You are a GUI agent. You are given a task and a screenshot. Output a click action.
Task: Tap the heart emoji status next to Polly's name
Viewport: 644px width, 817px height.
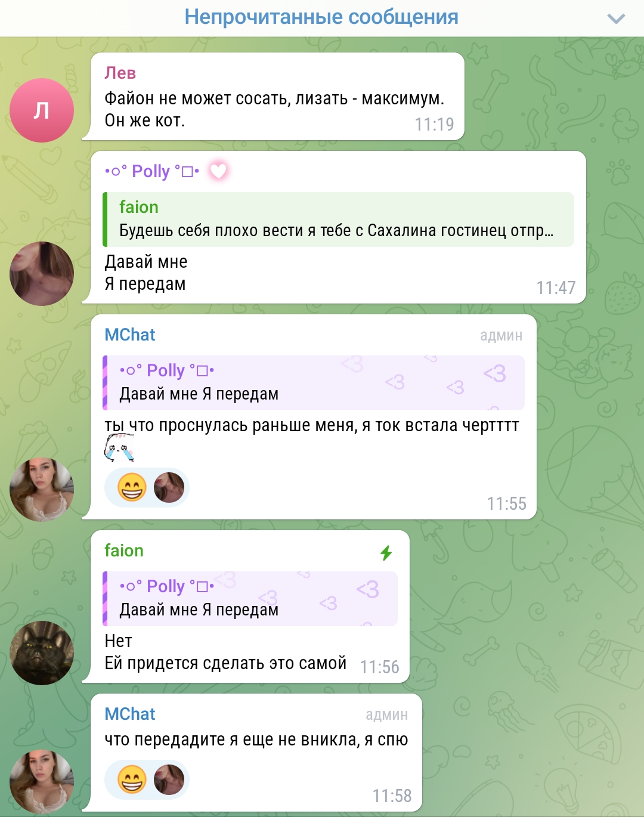[219, 171]
